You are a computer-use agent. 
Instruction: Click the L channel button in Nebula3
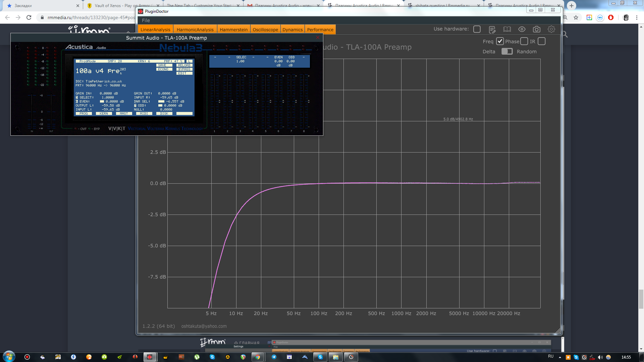tap(190, 61)
